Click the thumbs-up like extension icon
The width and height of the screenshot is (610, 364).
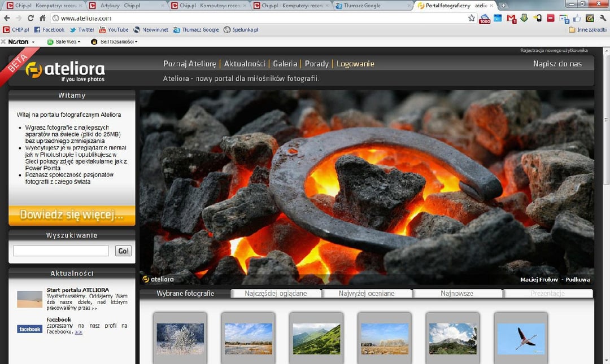(x=577, y=19)
